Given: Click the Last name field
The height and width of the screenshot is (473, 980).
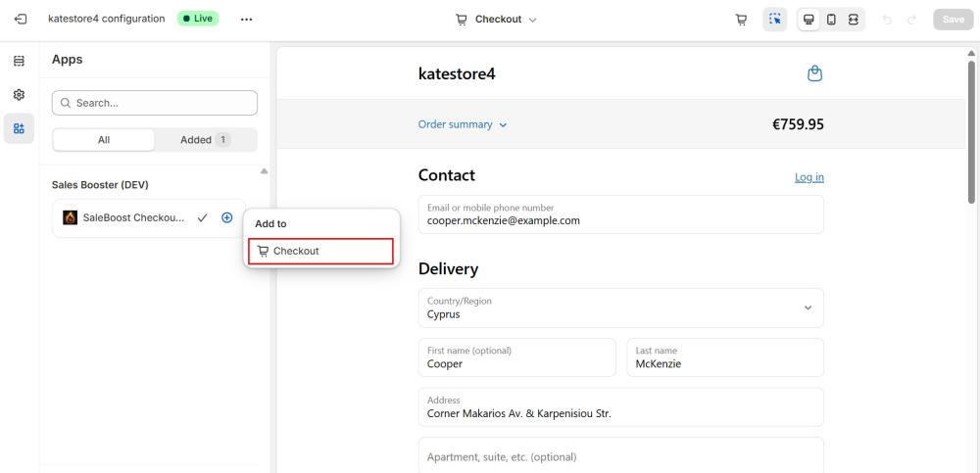Looking at the screenshot, I should coord(725,357).
